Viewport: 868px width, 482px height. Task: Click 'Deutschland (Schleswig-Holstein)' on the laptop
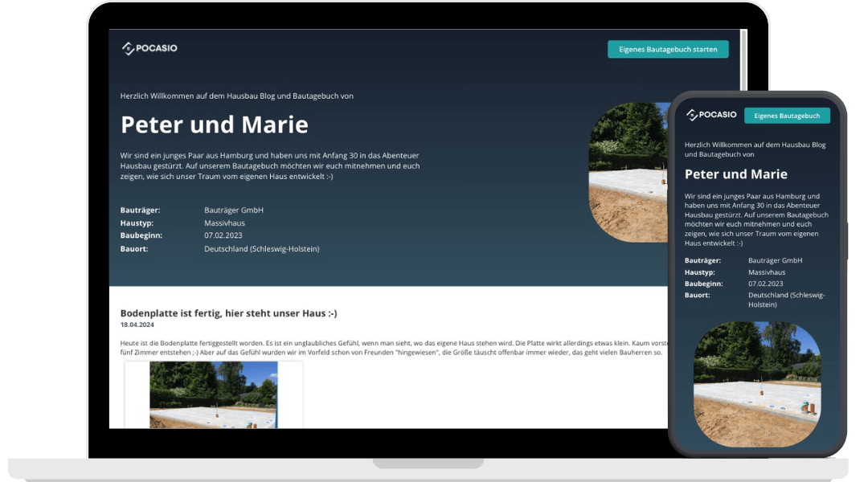(262, 249)
